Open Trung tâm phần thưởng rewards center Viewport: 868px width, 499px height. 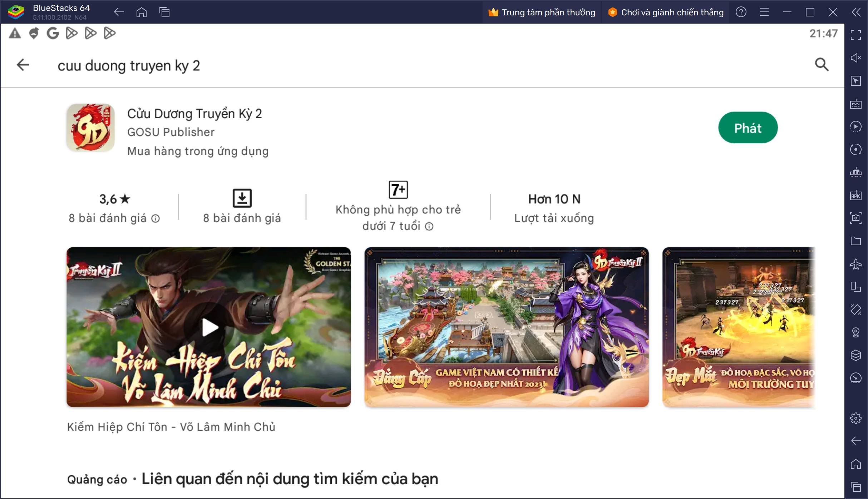[x=542, y=12]
